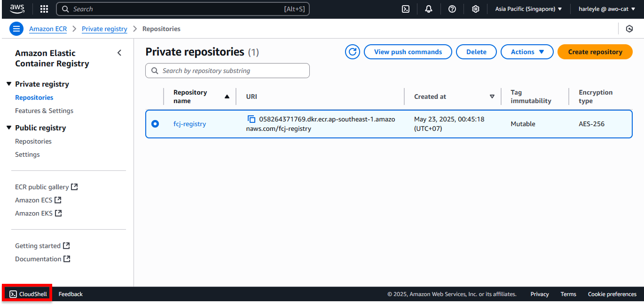Open Amazon ECS external link
This screenshot has height=305, width=644.
tap(38, 200)
